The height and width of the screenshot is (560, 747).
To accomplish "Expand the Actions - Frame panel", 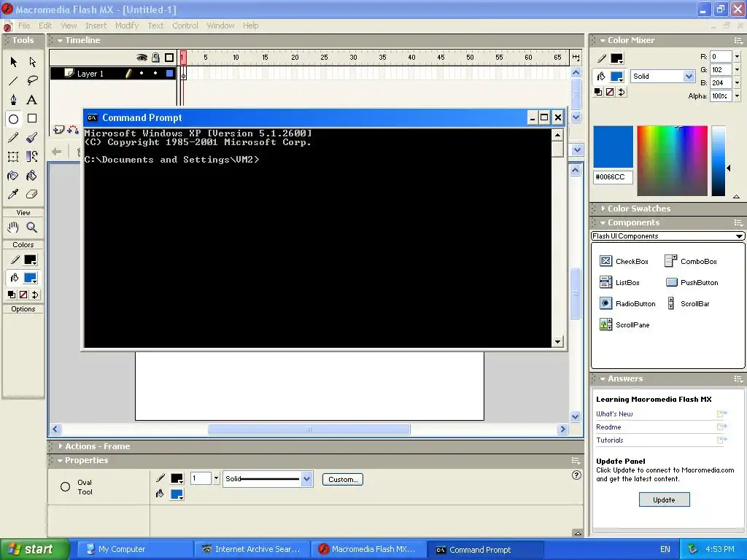I will (61, 446).
